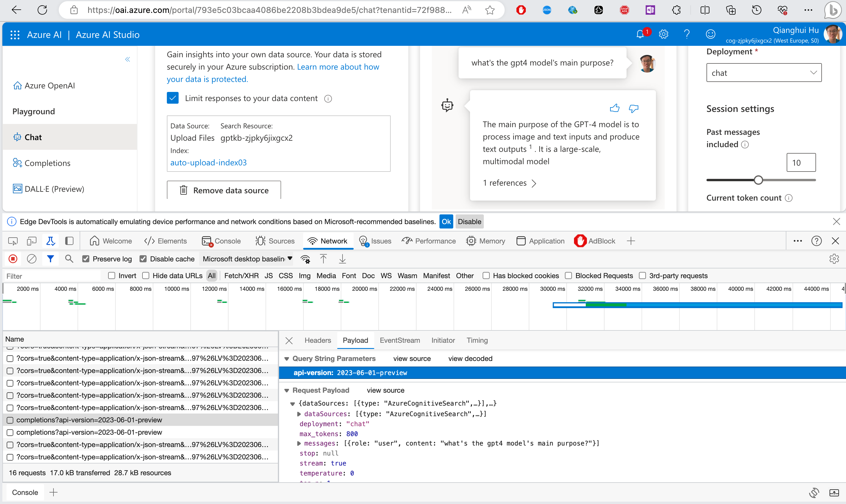The height and width of the screenshot is (504, 846).
Task: Collapse Request Payload section
Action: point(287,391)
